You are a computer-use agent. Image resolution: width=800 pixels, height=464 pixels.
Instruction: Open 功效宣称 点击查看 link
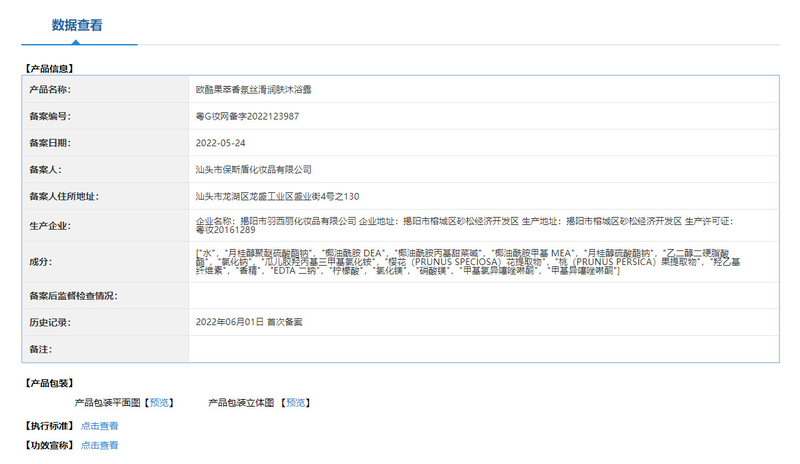(x=99, y=445)
